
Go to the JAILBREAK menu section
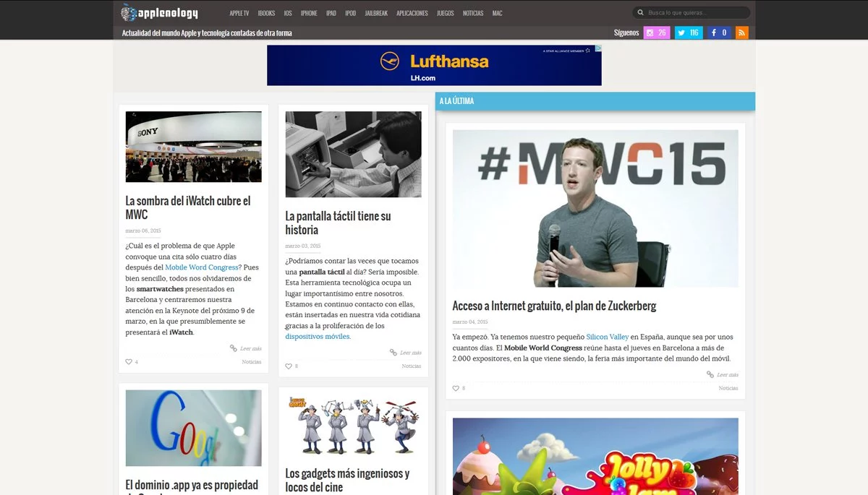(376, 13)
